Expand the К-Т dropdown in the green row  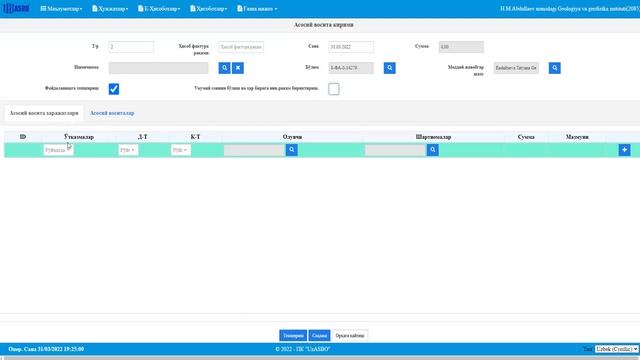[180, 150]
